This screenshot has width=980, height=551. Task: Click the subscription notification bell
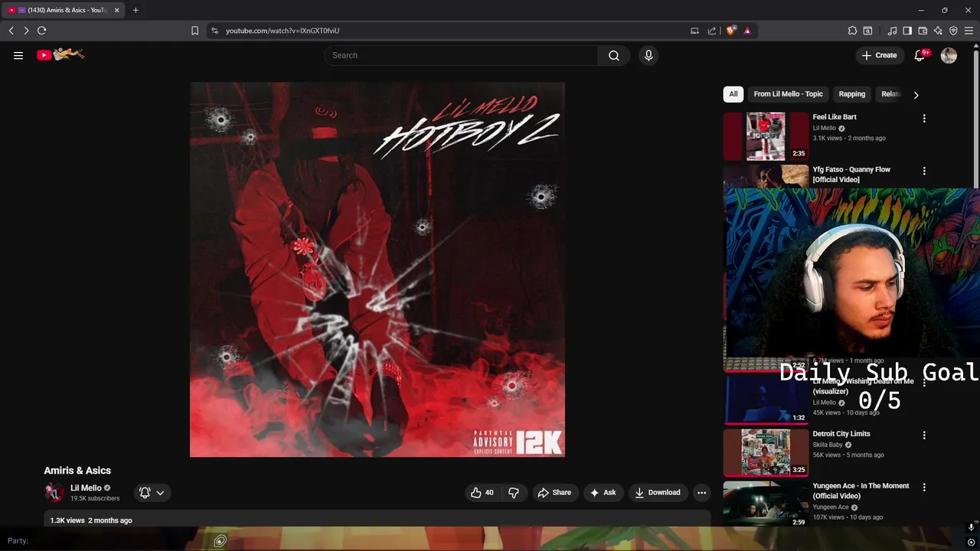145,492
